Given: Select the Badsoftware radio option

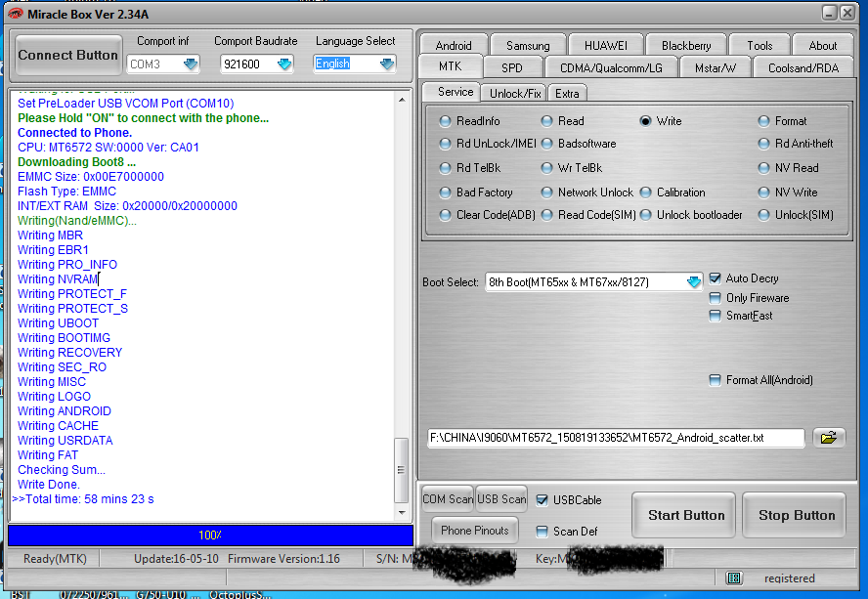Looking at the screenshot, I should point(547,144).
